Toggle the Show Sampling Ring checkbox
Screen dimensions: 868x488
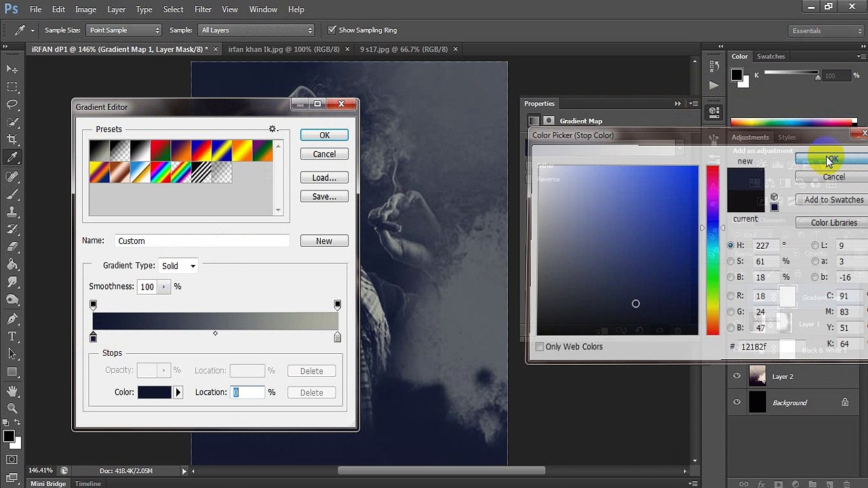(332, 30)
